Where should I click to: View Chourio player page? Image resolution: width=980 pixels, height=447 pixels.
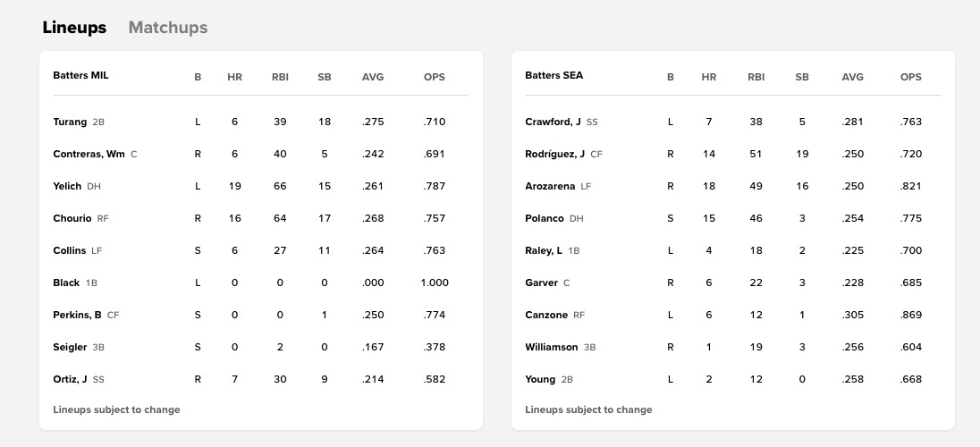(72, 218)
